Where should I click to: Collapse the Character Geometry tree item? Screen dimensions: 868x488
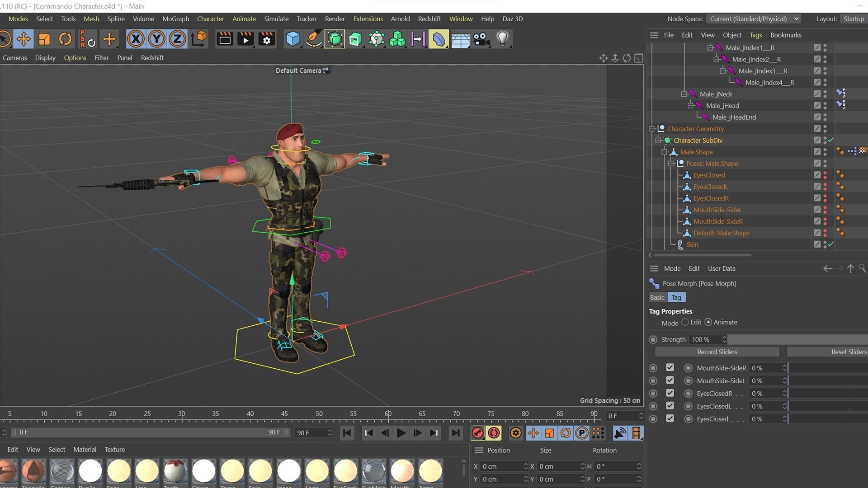coord(652,129)
